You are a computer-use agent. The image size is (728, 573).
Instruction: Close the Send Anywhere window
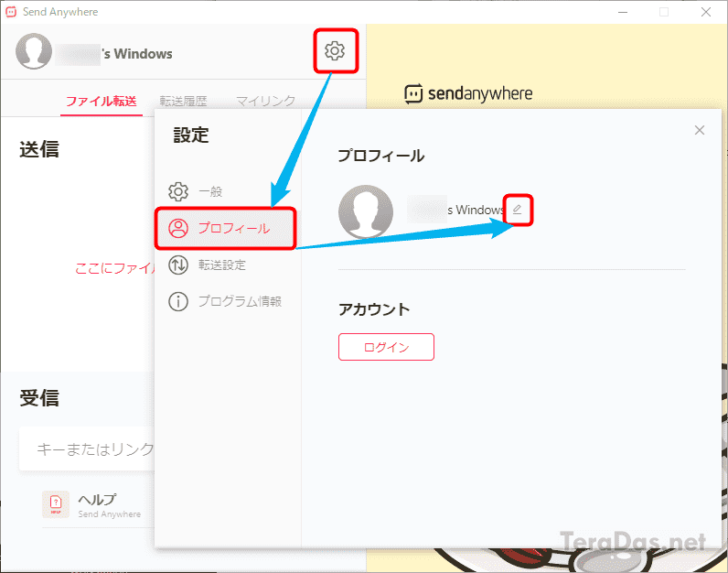coord(706,12)
